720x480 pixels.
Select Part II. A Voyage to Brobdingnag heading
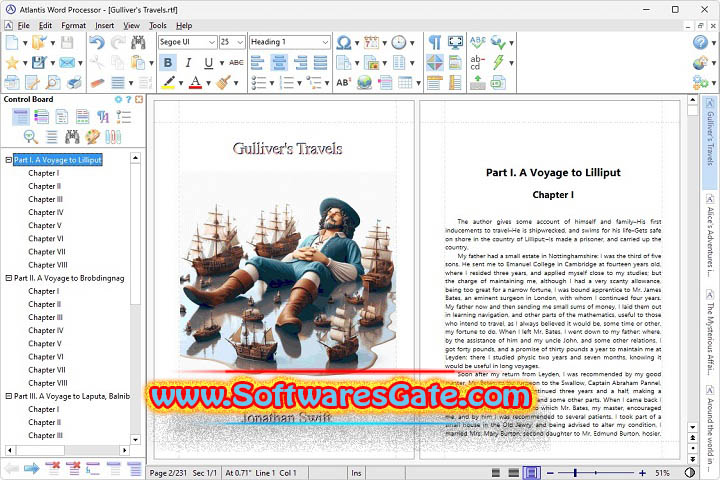pos(69,278)
